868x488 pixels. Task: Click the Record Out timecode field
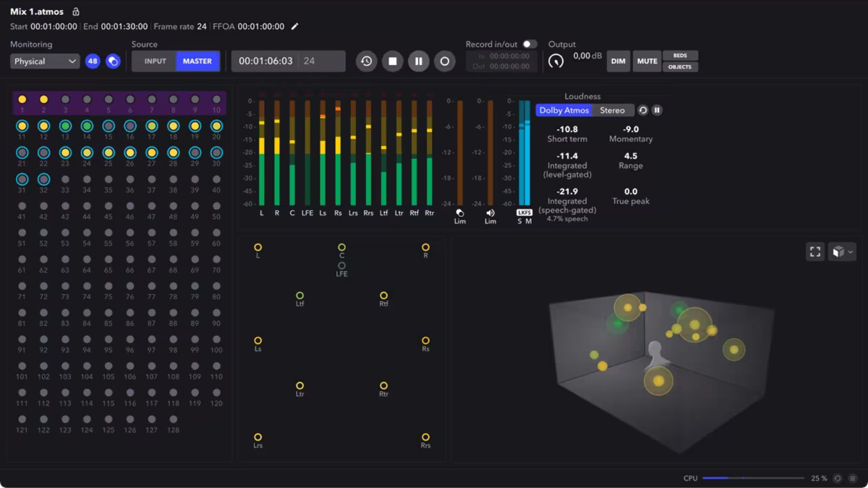(x=502, y=66)
